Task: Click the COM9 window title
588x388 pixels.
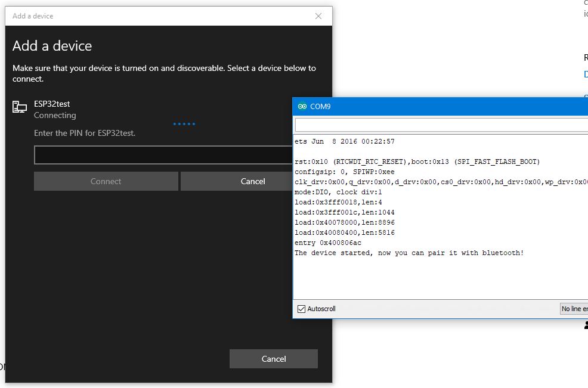Action: click(320, 107)
